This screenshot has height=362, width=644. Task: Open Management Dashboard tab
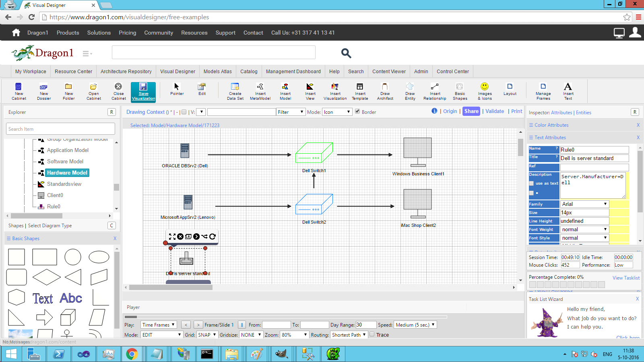293,71
